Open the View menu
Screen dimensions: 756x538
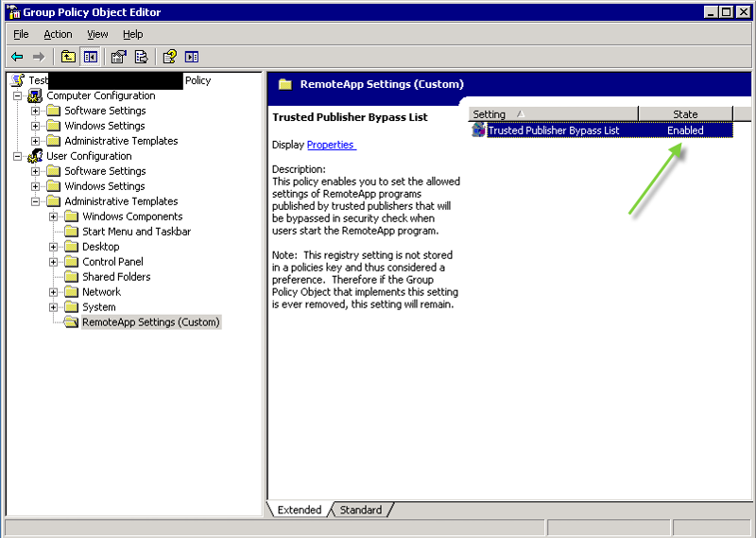point(97,34)
